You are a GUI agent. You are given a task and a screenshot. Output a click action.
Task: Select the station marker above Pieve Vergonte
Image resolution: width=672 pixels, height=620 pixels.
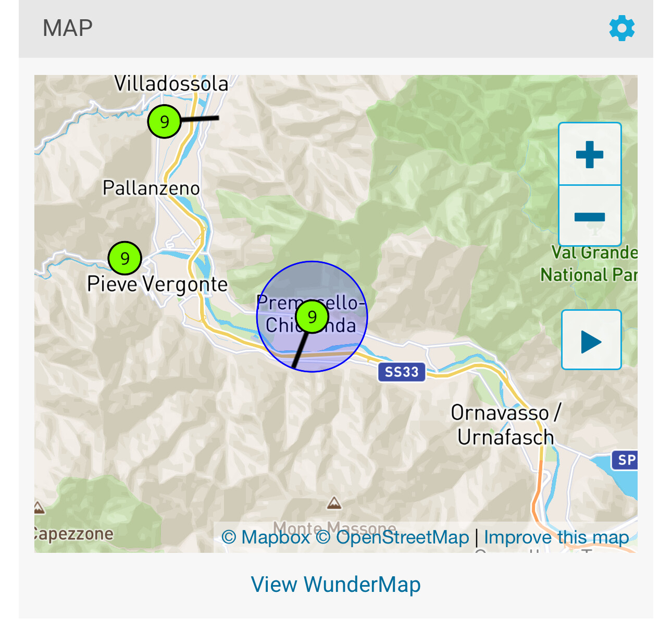point(125,258)
